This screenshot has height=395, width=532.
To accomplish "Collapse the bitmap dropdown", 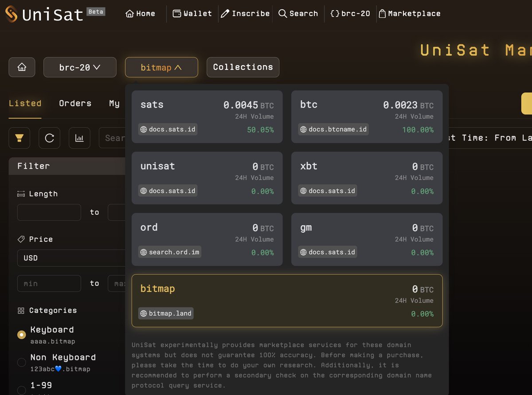I will point(161,67).
